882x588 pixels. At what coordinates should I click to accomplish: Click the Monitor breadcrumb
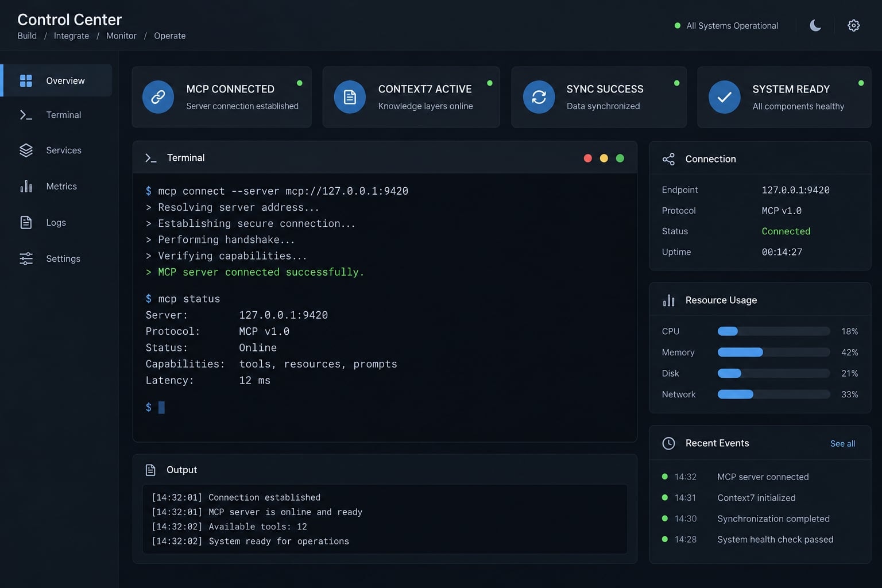pyautogui.click(x=121, y=36)
